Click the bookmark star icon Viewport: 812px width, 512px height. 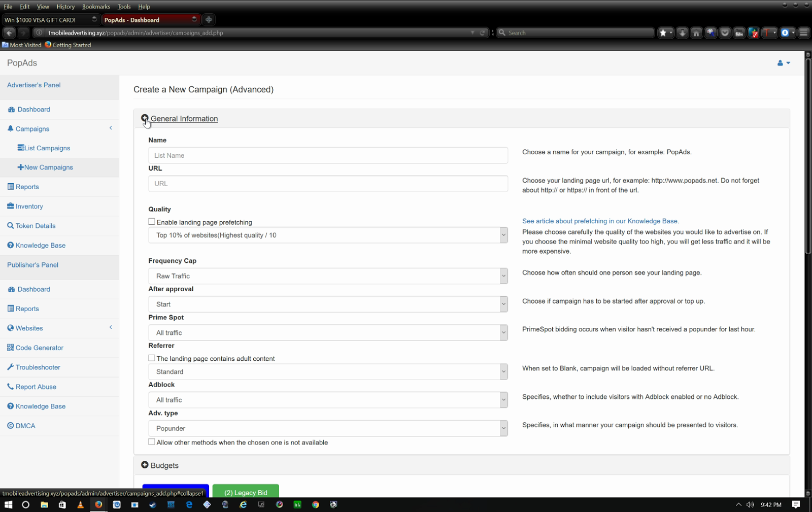click(x=663, y=32)
